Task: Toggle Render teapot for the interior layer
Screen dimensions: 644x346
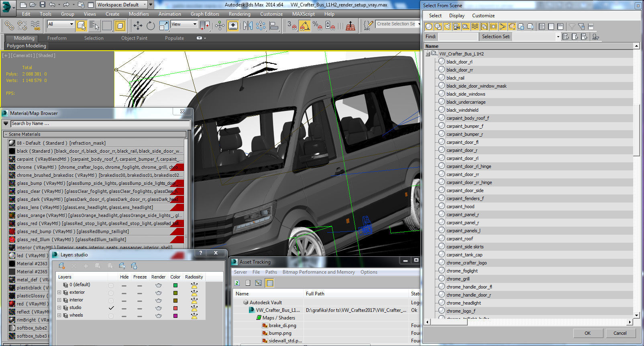Action: (x=159, y=301)
